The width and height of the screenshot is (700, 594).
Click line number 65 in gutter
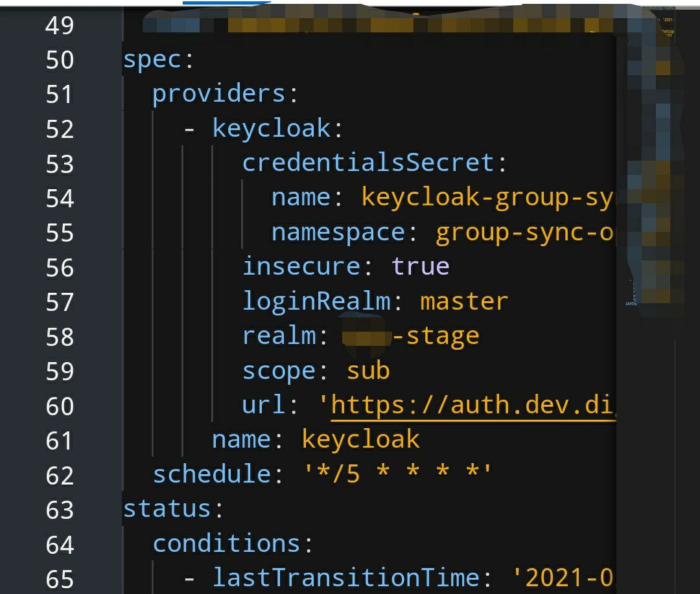point(60,579)
